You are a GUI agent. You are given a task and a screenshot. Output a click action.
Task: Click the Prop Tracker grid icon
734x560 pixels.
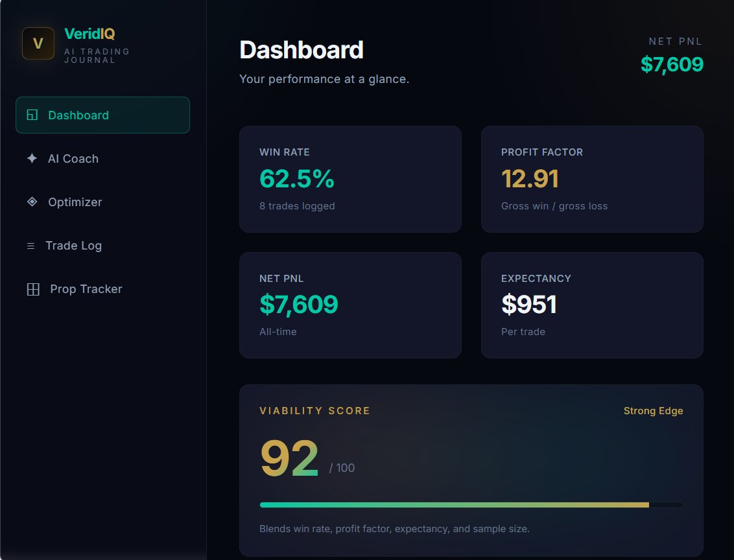point(33,289)
